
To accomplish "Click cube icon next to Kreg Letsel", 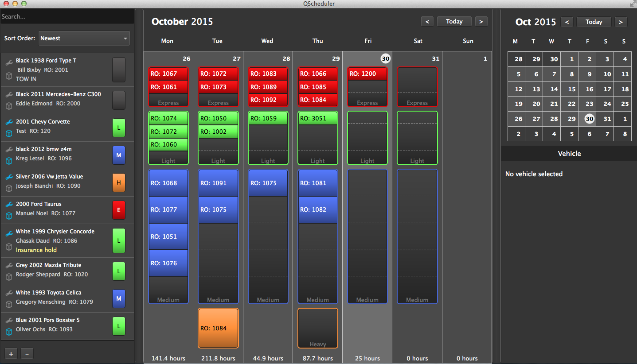I will (8, 159).
